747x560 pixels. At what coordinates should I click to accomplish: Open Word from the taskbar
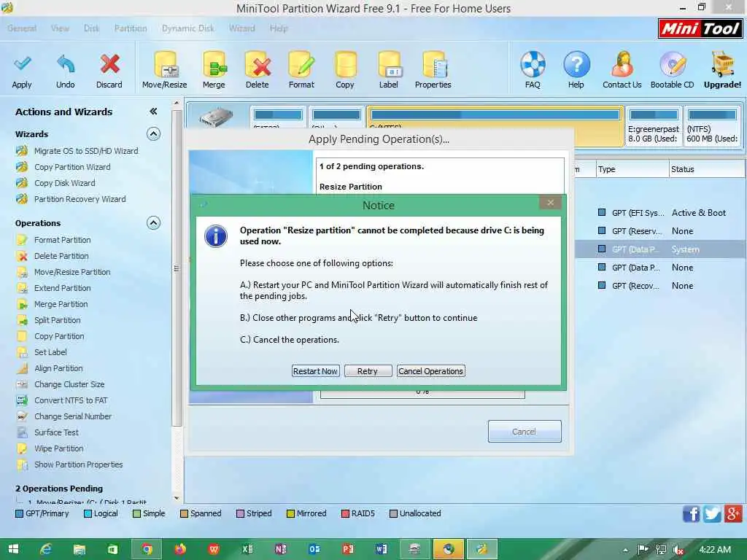pos(381,550)
